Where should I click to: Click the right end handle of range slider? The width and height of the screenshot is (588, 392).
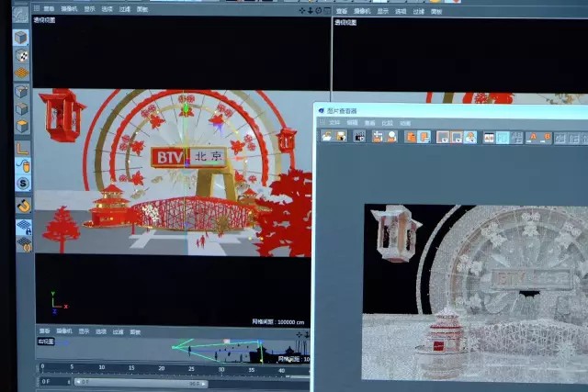click(204, 384)
